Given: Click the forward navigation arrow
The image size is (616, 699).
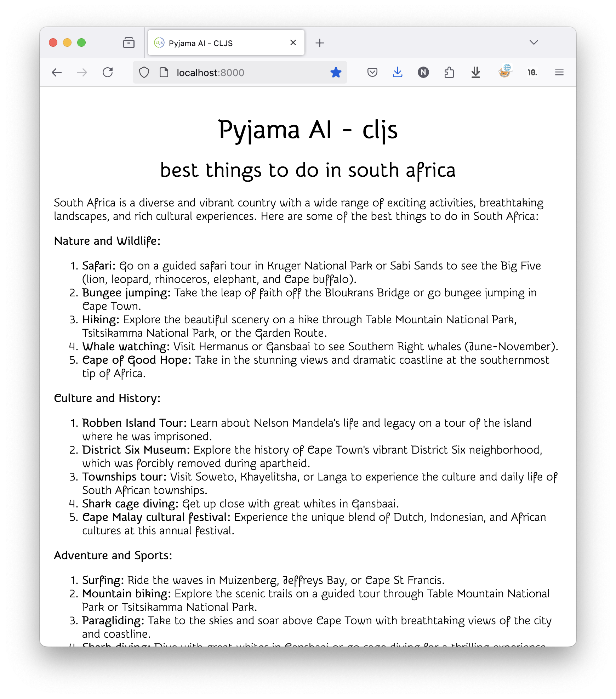Looking at the screenshot, I should (82, 73).
